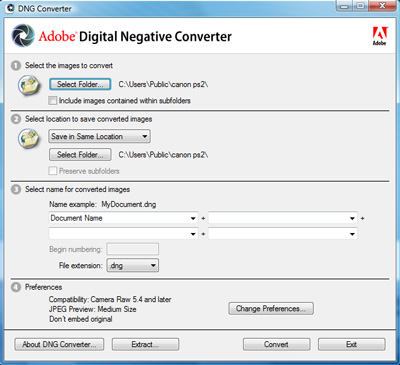Click source path C:\Users\Public\canon ps2\ in step 1

coord(163,84)
